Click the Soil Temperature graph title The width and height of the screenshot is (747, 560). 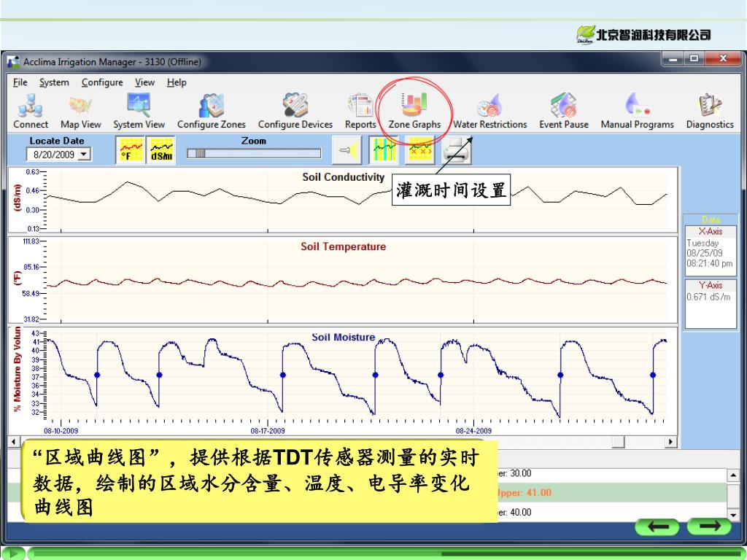click(x=343, y=246)
